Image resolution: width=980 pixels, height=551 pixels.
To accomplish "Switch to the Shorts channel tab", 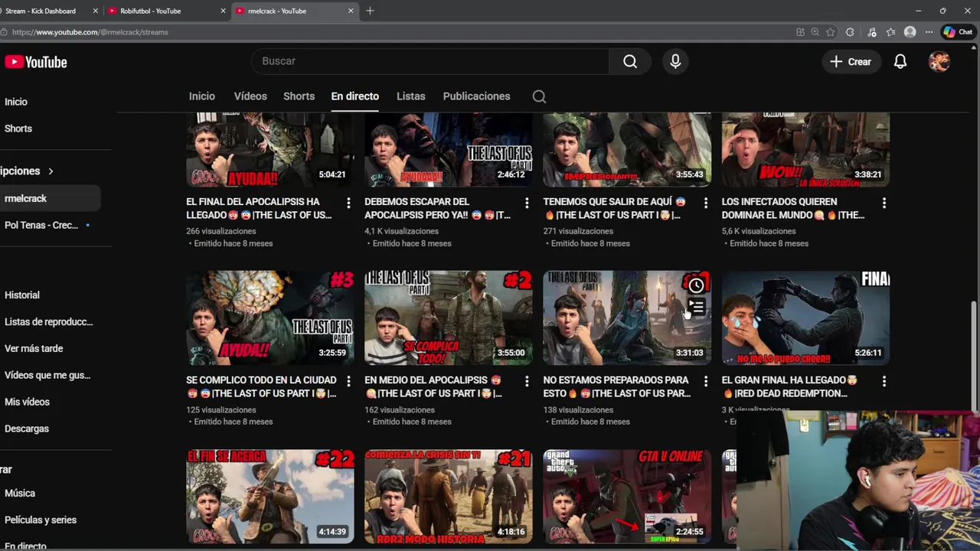I will [299, 96].
